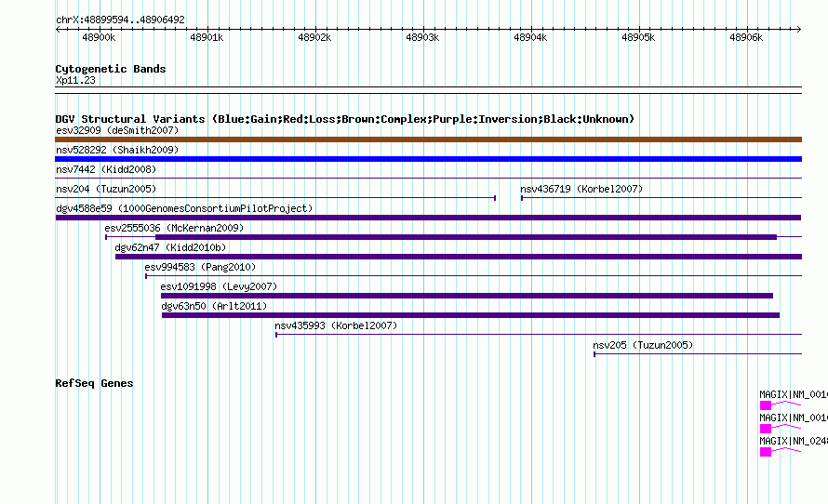This screenshot has height=504, width=828.
Task: Click the Cytogenetic Bands track title
Action: click(x=111, y=69)
